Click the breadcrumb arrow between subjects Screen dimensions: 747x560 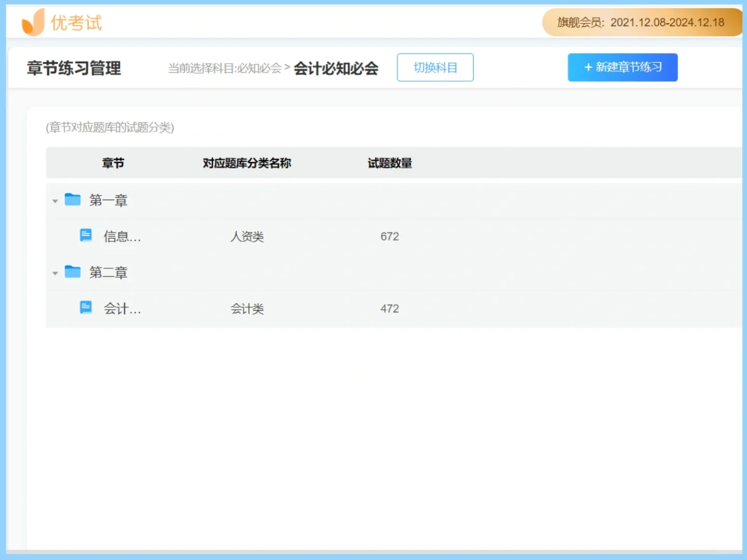[287, 67]
